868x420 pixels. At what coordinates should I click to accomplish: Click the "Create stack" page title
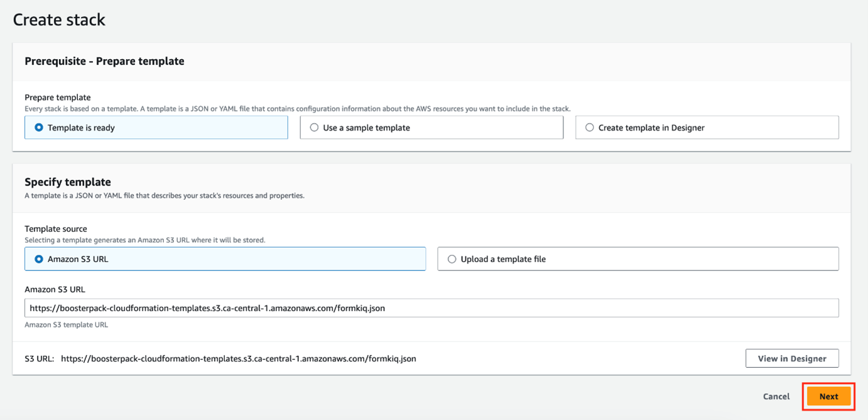(59, 19)
